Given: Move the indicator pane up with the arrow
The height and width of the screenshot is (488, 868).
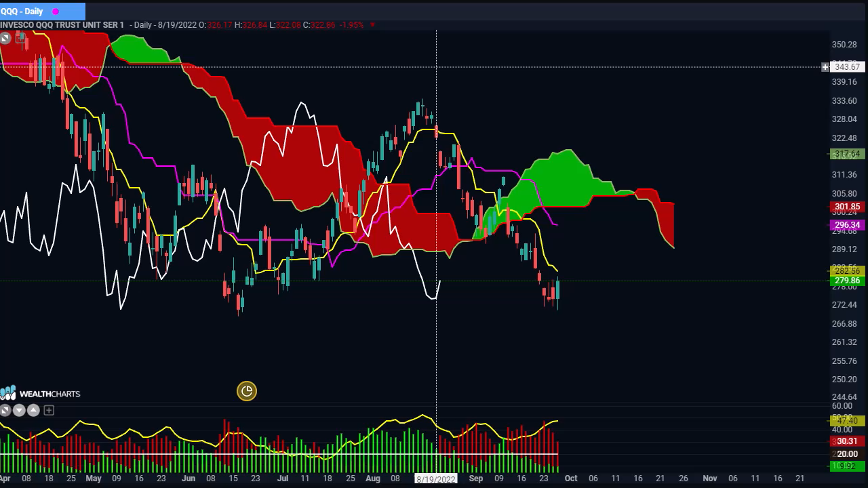Looking at the screenshot, I should [33, 410].
